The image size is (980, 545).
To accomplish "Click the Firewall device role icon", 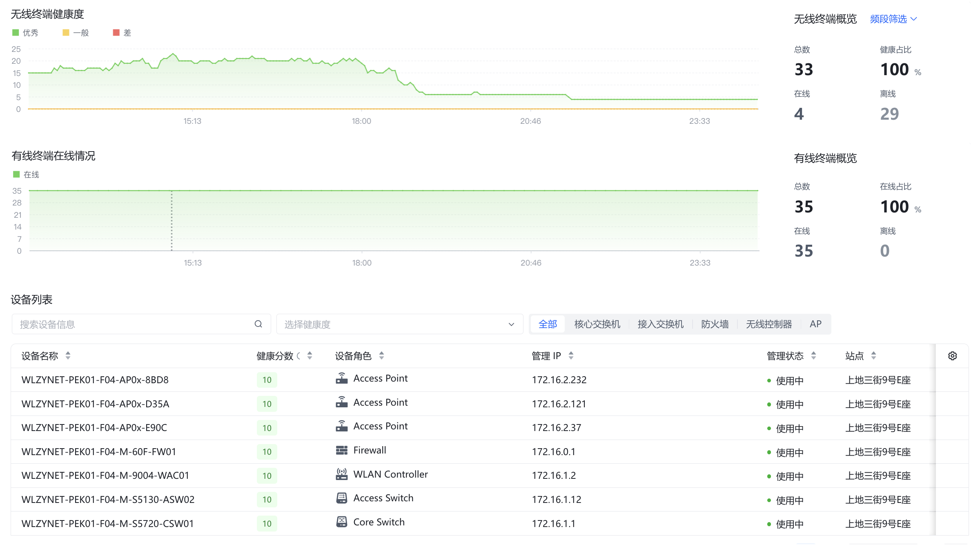I will [x=341, y=450].
